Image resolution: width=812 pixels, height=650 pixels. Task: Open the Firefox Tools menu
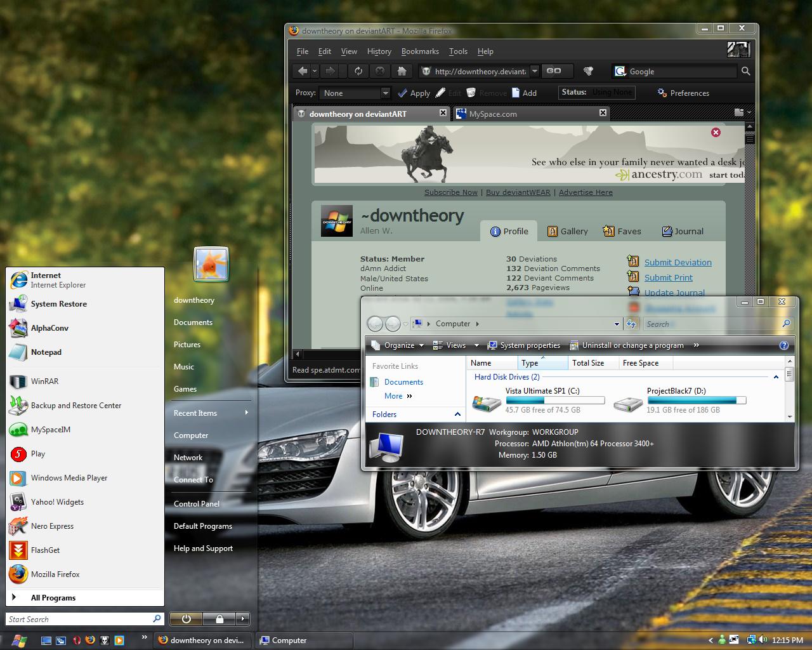[x=458, y=51]
